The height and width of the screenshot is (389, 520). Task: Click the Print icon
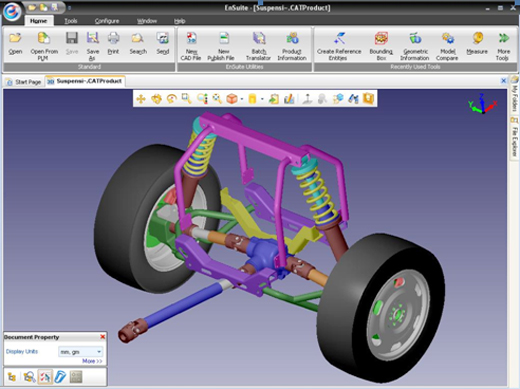pyautogui.click(x=113, y=38)
